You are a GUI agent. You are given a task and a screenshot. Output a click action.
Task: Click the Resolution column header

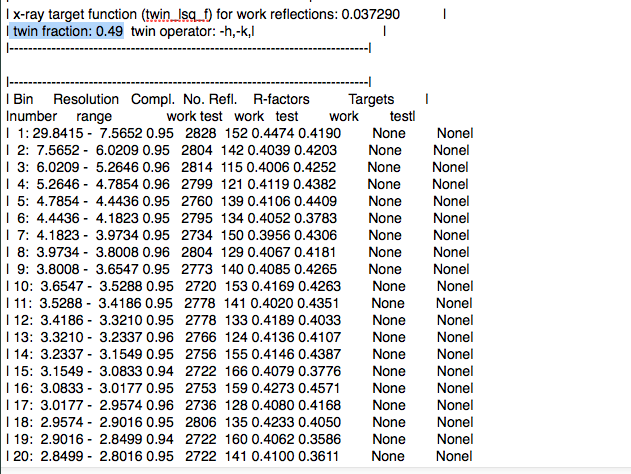(x=86, y=100)
